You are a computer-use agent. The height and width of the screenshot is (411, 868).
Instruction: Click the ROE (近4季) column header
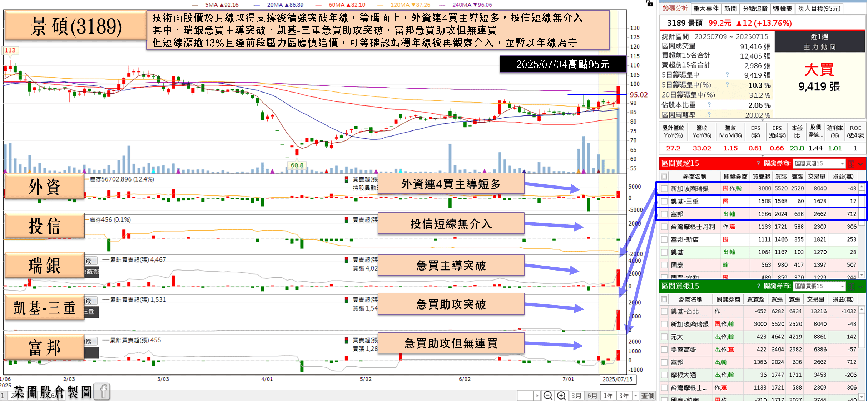click(x=855, y=132)
